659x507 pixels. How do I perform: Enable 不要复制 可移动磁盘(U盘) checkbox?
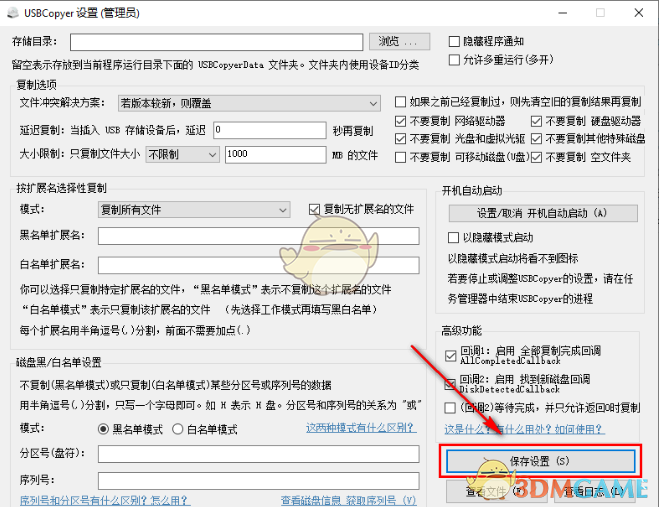(x=401, y=158)
